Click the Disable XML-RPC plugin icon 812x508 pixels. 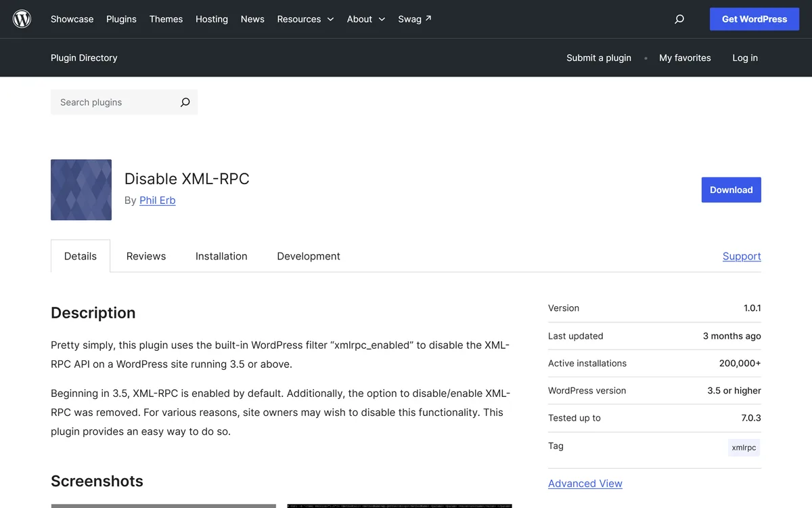click(81, 190)
